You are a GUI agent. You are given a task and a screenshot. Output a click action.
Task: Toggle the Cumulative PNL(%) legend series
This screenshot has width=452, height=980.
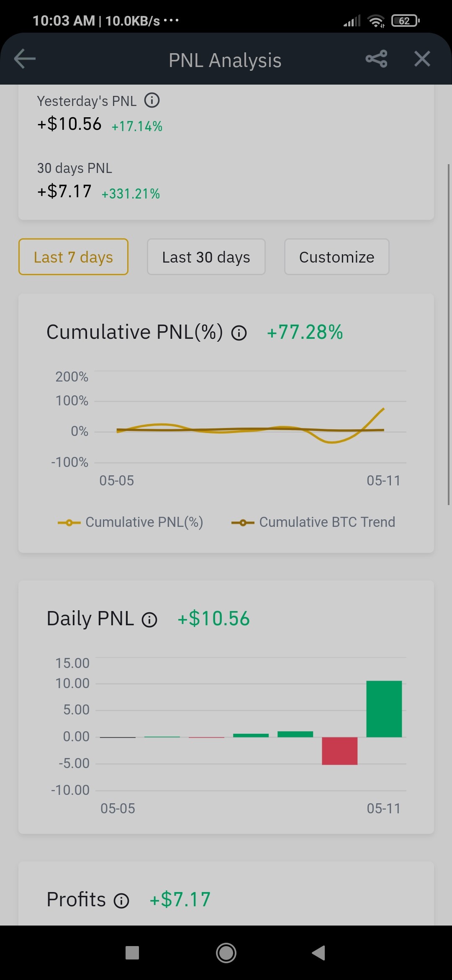pyautogui.click(x=130, y=522)
